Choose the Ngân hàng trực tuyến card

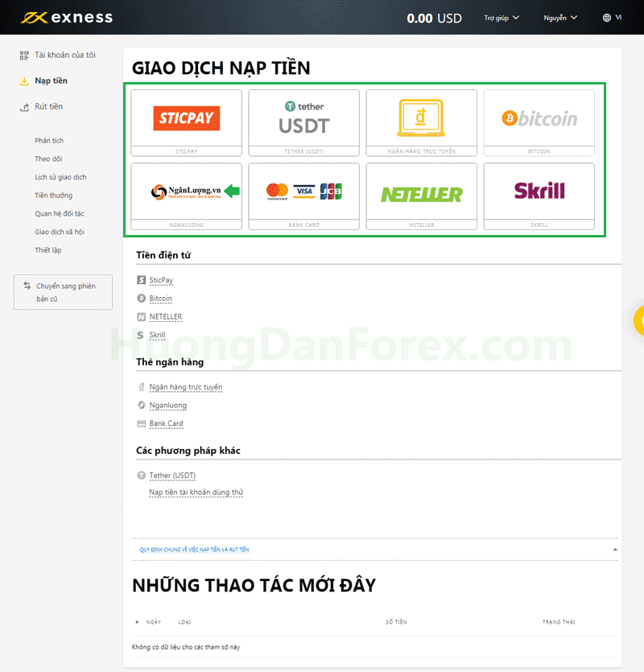[x=422, y=122]
